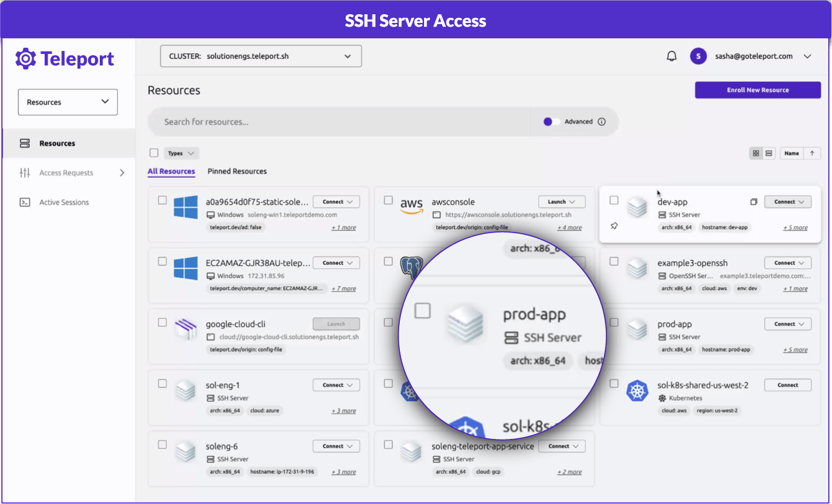Select the a0a9654d0f75-static-sole checkbox
Image resolution: width=832 pixels, height=504 pixels.
pos(162,200)
